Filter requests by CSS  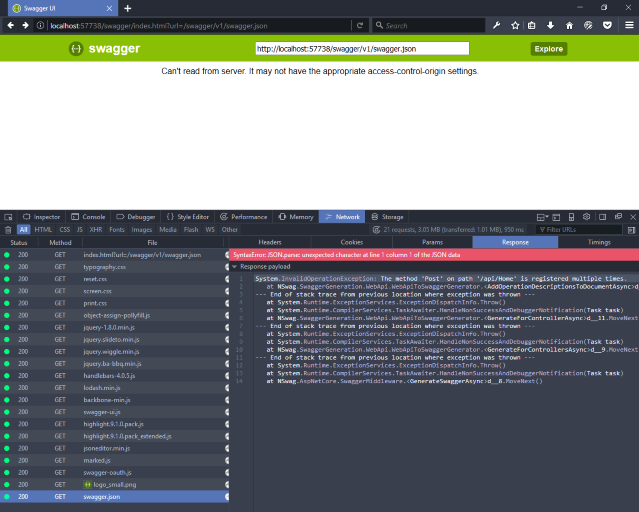65,230
